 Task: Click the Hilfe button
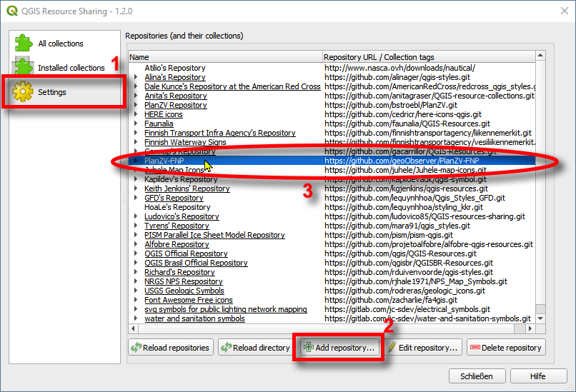(x=538, y=376)
